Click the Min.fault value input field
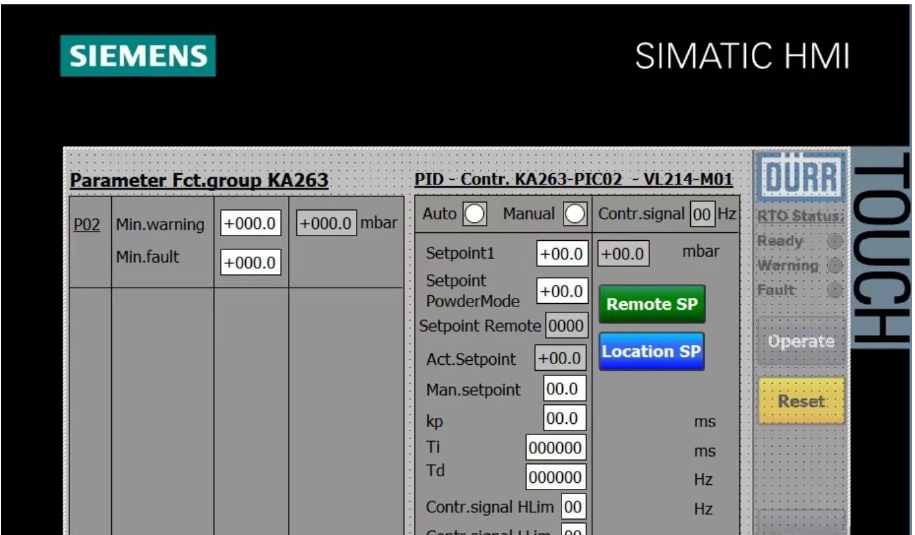Viewport: 915px width, 535px height. 250,263
